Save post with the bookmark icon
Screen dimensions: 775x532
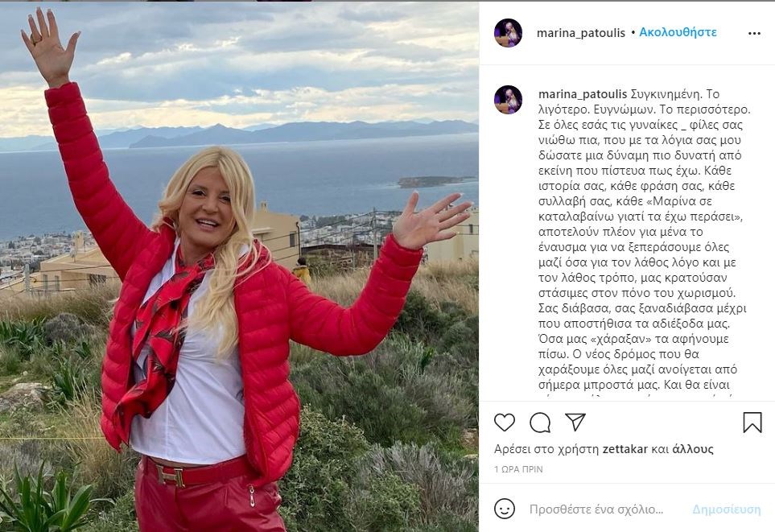click(x=752, y=423)
